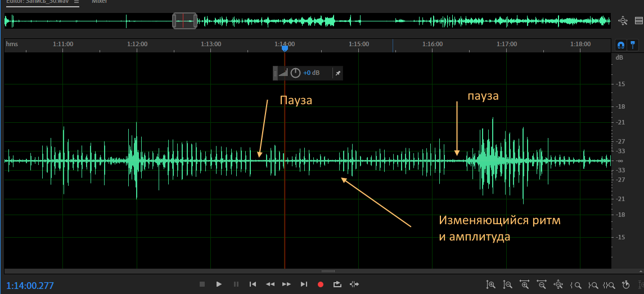Zoom in at out point
This screenshot has width=644, height=294.
(x=593, y=284)
